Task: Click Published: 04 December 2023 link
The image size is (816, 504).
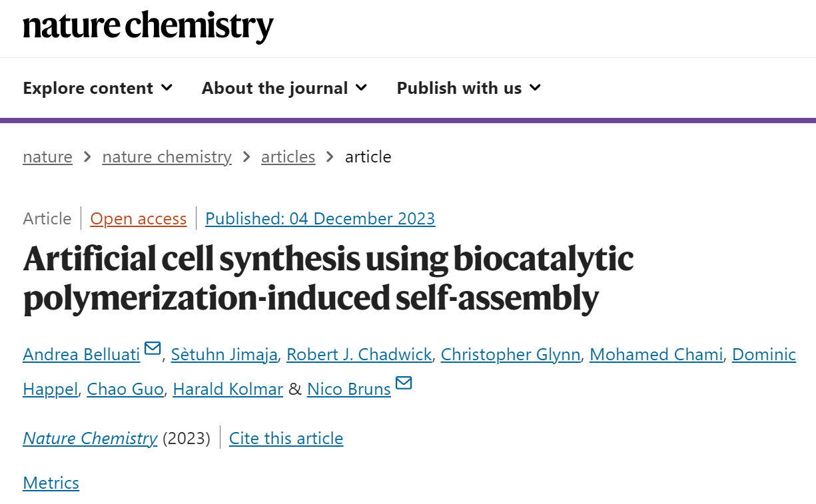Action: [x=320, y=218]
